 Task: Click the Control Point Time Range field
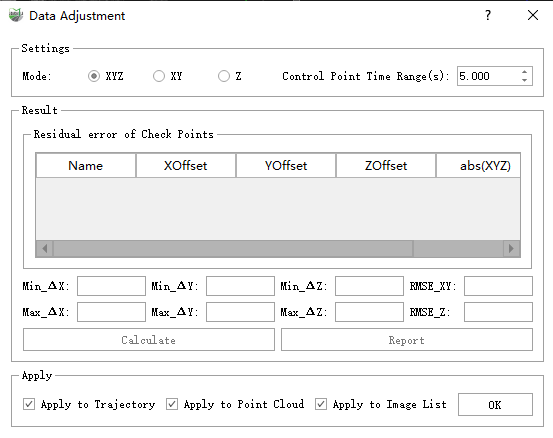tap(488, 76)
